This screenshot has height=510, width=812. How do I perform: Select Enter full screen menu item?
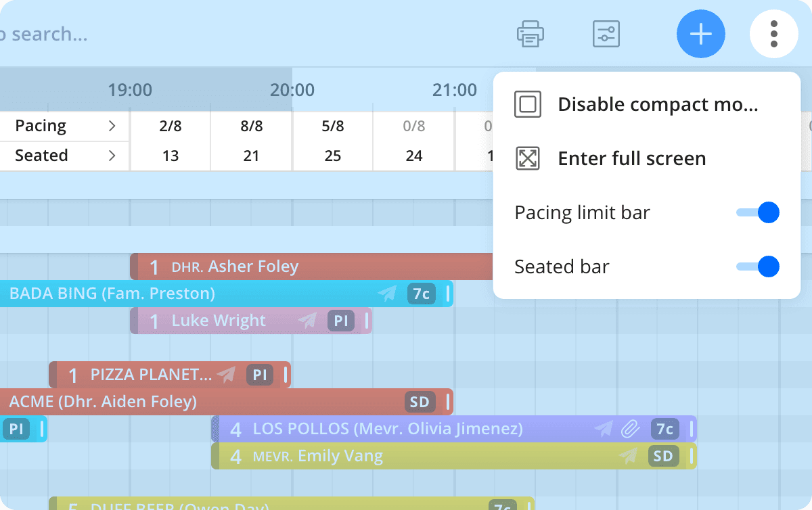coord(631,159)
